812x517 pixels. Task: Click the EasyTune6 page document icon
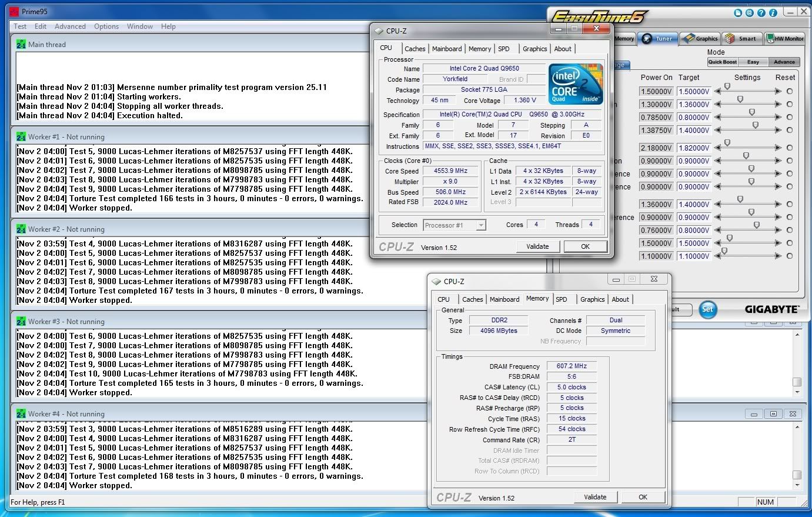(738, 13)
